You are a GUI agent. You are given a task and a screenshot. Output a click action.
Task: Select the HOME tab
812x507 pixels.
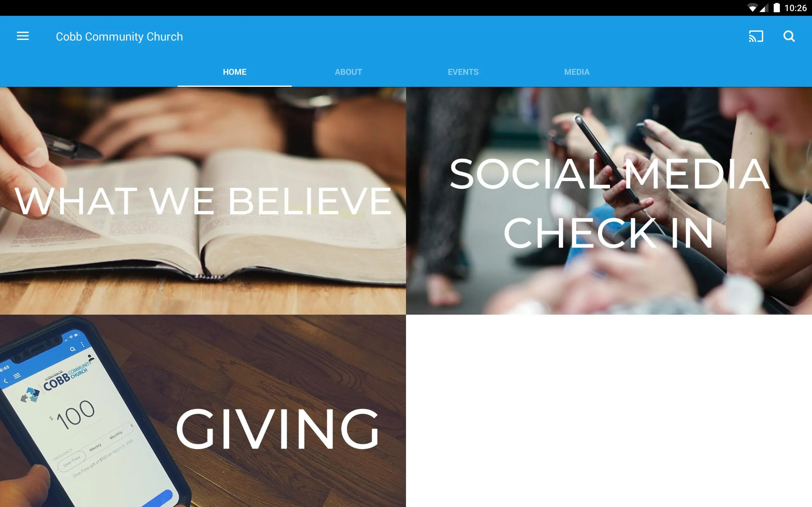tap(234, 71)
